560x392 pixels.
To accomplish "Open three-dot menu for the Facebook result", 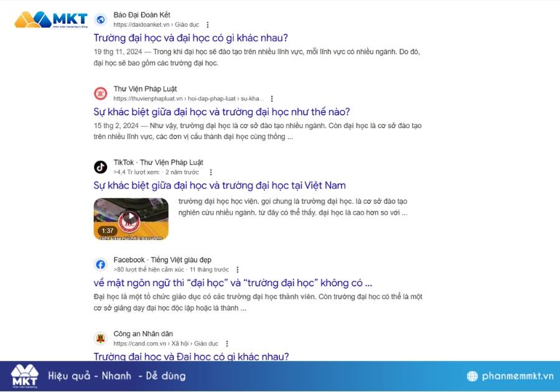I will coord(238,269).
